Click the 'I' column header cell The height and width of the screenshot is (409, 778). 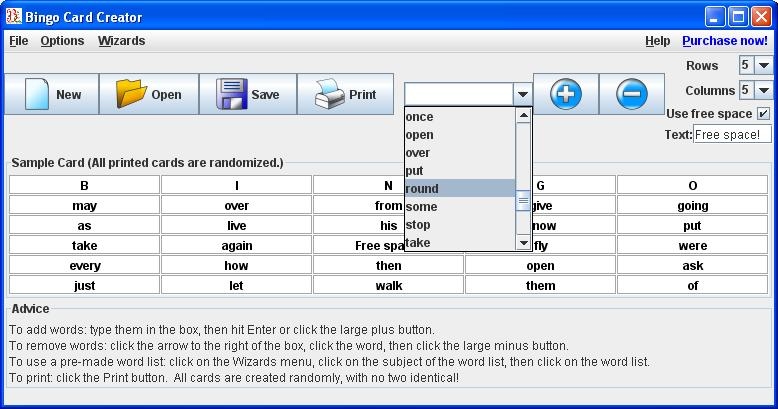tap(237, 185)
